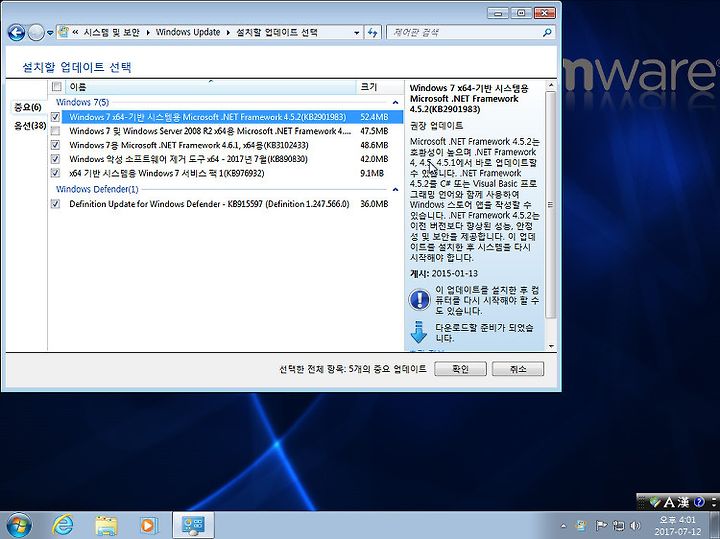Click the language bar help question icon
This screenshot has height=539, width=720.
699,503
